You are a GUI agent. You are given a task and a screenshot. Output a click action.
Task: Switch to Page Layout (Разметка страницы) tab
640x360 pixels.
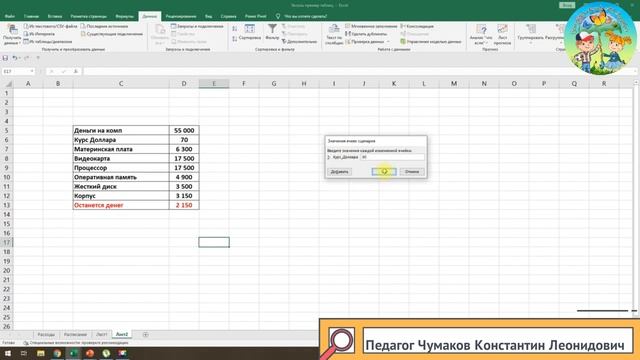(x=89, y=16)
